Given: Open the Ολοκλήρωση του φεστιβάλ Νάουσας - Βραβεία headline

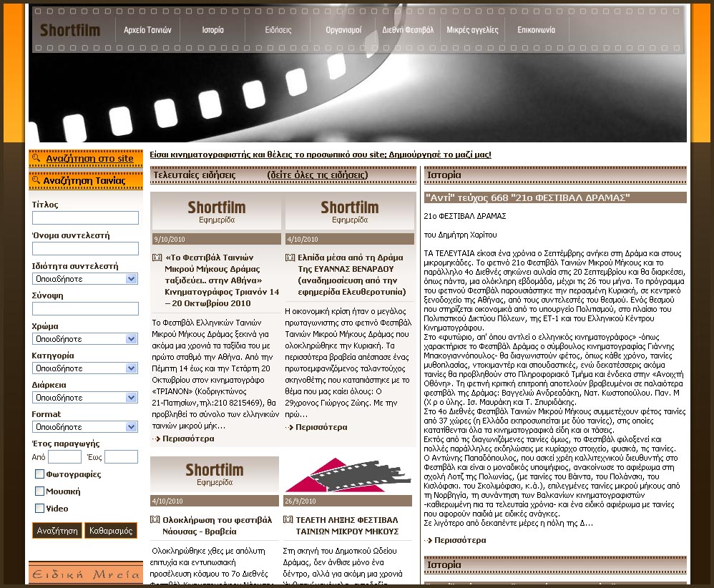Looking at the screenshot, I should pyautogui.click(x=217, y=526).
